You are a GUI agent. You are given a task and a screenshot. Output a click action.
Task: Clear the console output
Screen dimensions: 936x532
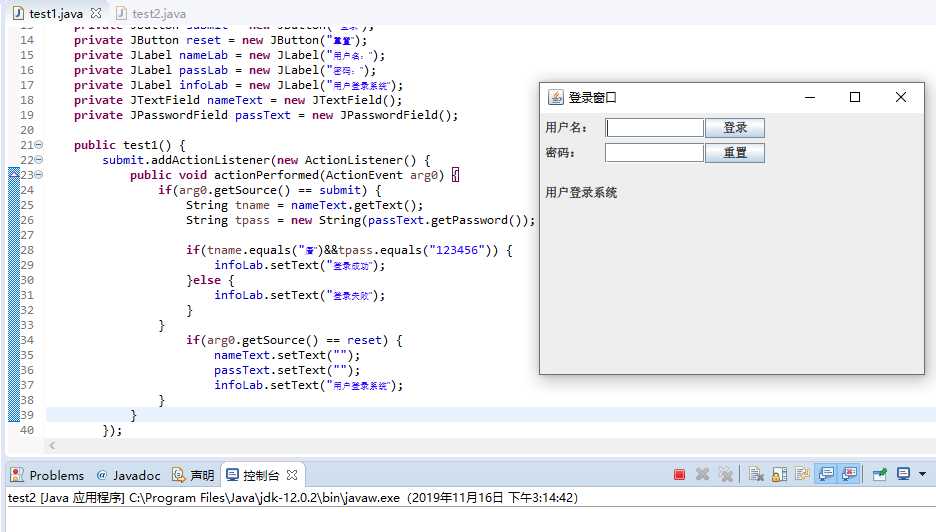[756, 475]
